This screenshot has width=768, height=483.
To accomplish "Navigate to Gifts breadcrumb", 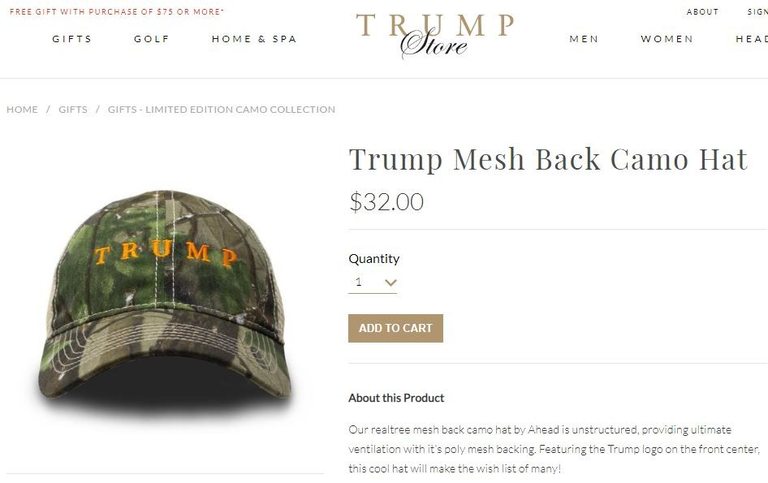I will coord(73,109).
